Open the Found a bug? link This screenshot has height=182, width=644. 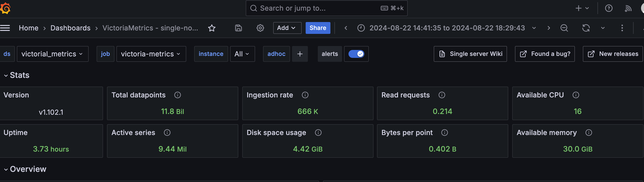545,54
